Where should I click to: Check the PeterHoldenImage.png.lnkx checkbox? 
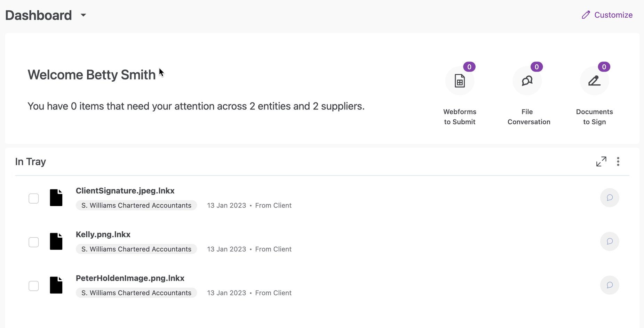34,286
